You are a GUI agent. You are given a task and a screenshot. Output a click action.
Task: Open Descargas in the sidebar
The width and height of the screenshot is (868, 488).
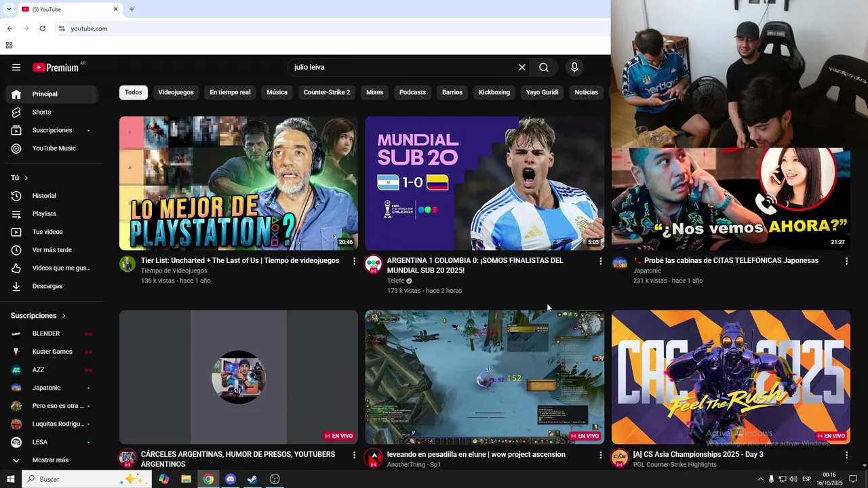[52, 286]
